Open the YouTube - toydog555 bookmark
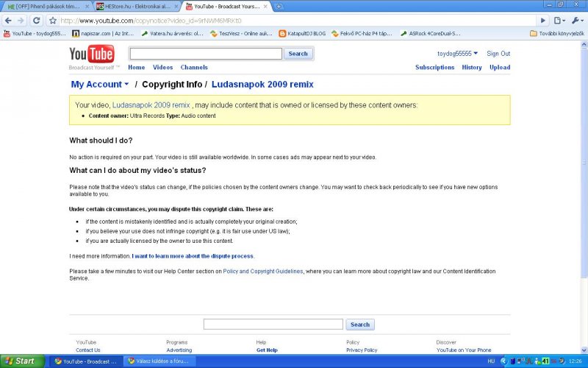Screen dimensions: 588x368 [35, 33]
